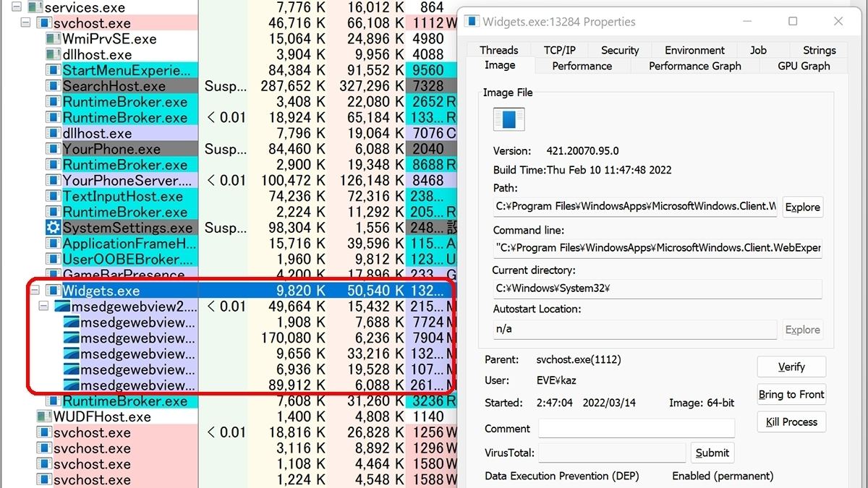Switch to the Performance Graph tab
Screen dimensions: 868x488
pyautogui.click(x=694, y=66)
